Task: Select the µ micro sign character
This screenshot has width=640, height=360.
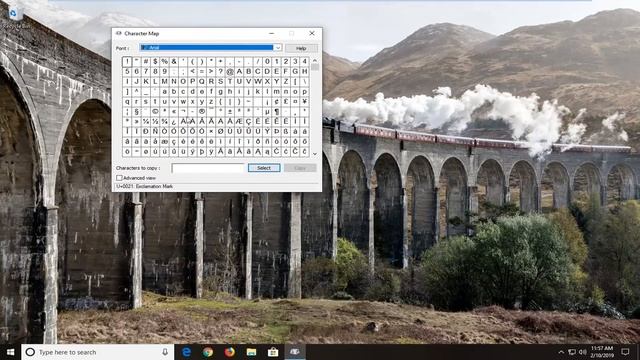Action: [267, 111]
